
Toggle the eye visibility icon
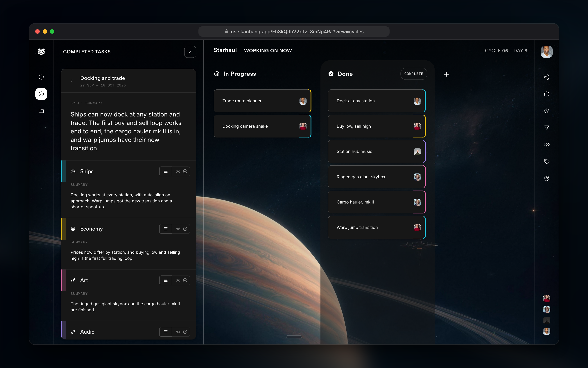(x=546, y=145)
